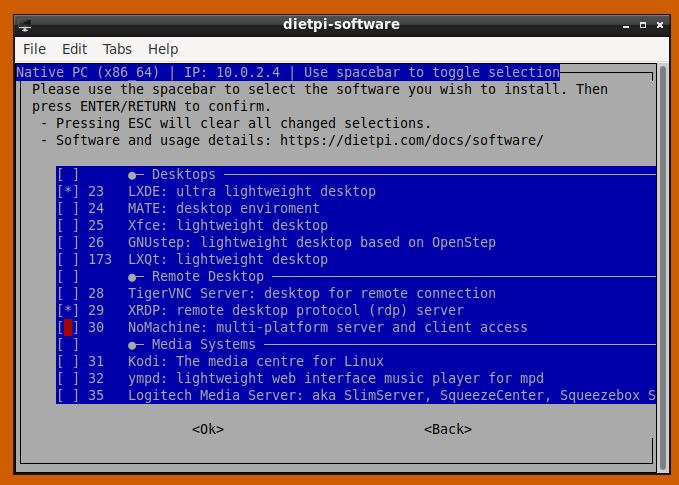This screenshot has height=485, width=679.
Task: Open the Tabs menu
Action: [117, 49]
